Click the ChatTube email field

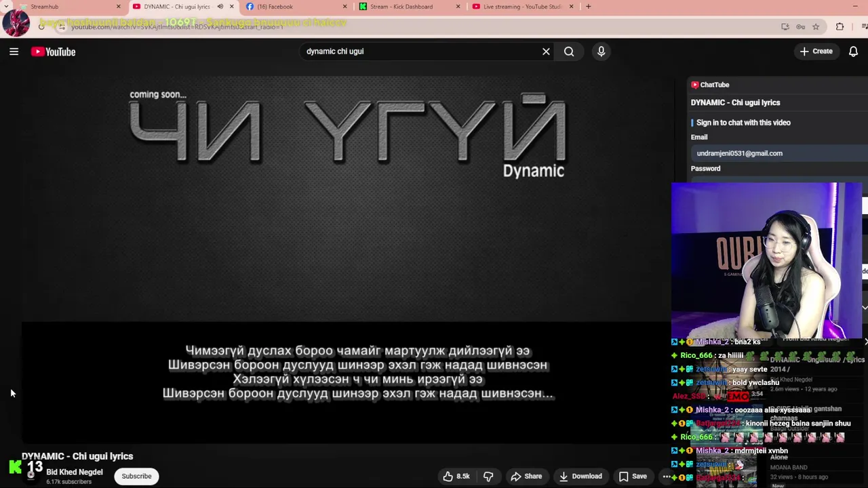(x=778, y=153)
